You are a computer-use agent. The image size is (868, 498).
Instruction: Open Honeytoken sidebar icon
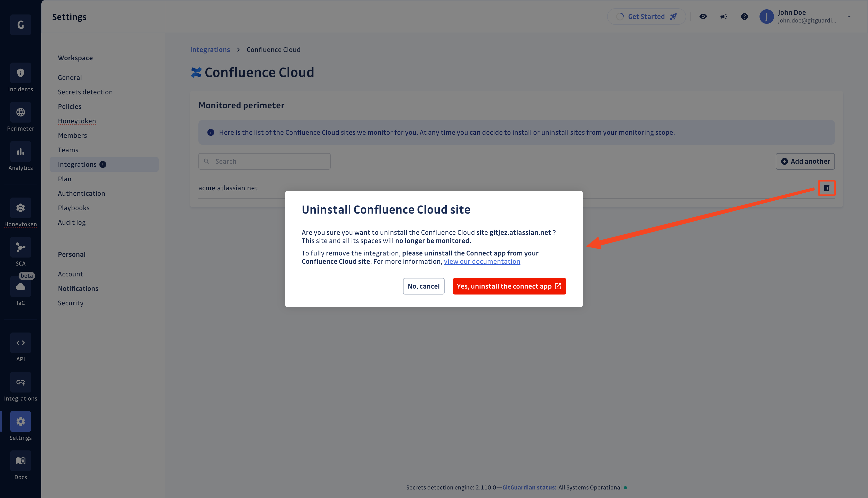tap(20, 208)
